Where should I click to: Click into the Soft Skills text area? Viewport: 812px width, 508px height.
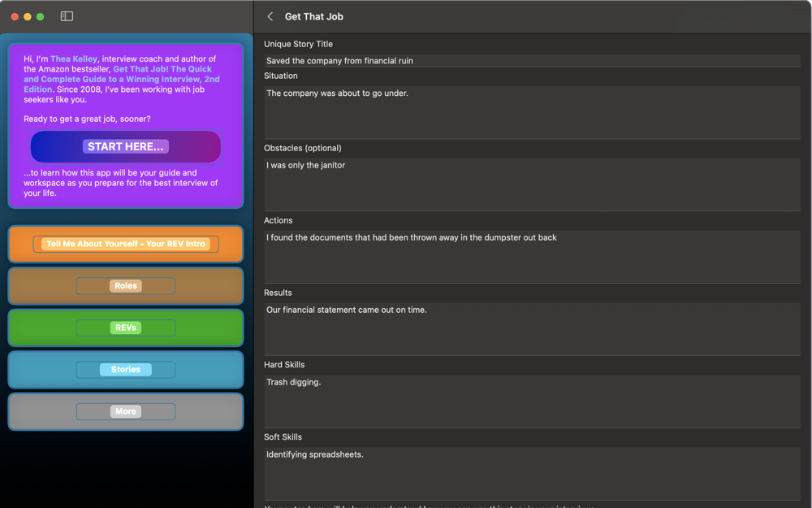532,474
